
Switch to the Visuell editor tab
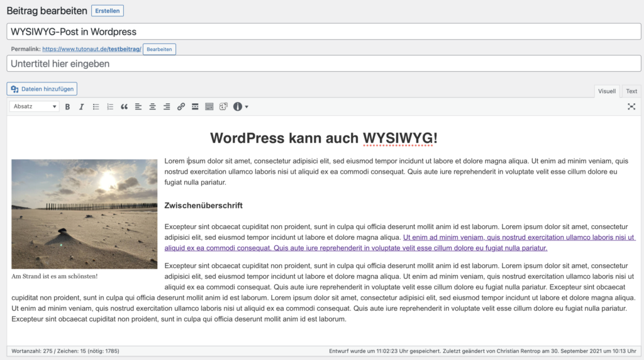pyautogui.click(x=607, y=91)
